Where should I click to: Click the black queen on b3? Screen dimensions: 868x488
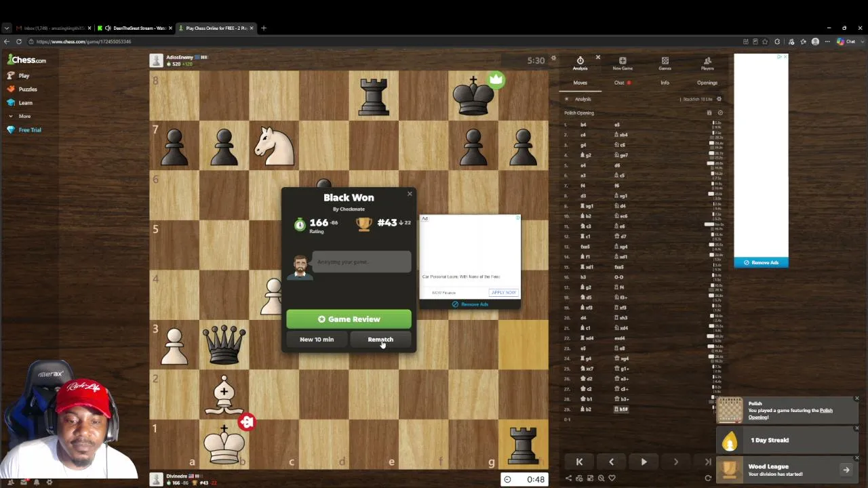[x=224, y=344]
